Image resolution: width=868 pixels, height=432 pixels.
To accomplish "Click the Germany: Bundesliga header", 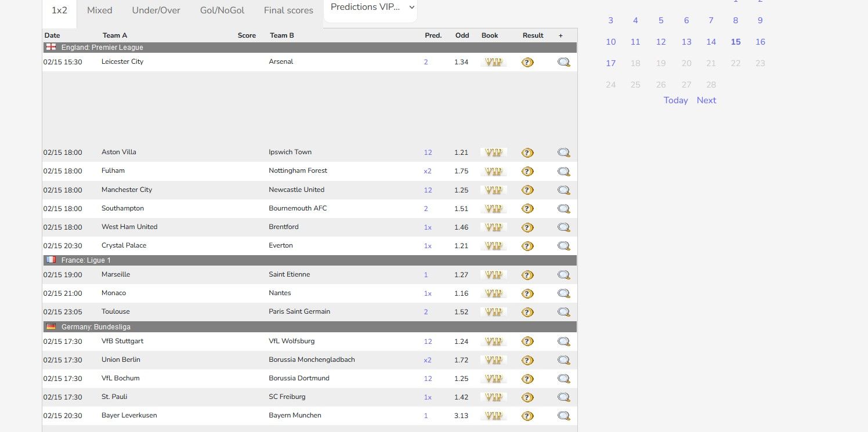I will (310, 327).
